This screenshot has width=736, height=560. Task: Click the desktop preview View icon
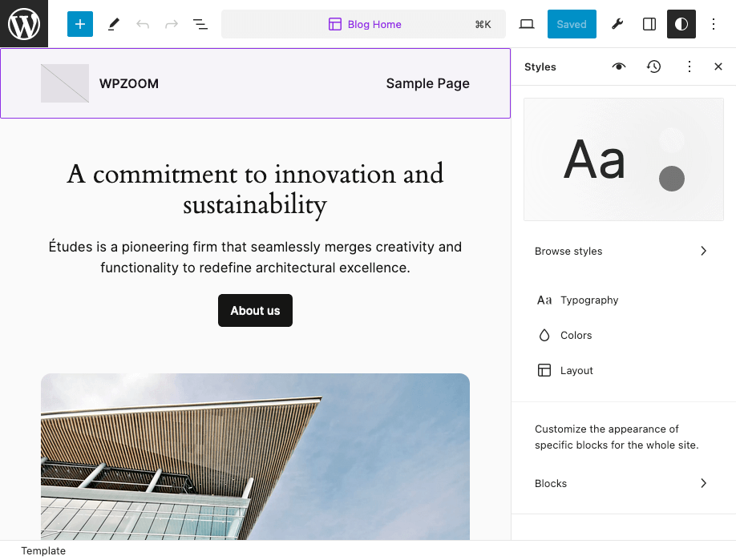(527, 24)
